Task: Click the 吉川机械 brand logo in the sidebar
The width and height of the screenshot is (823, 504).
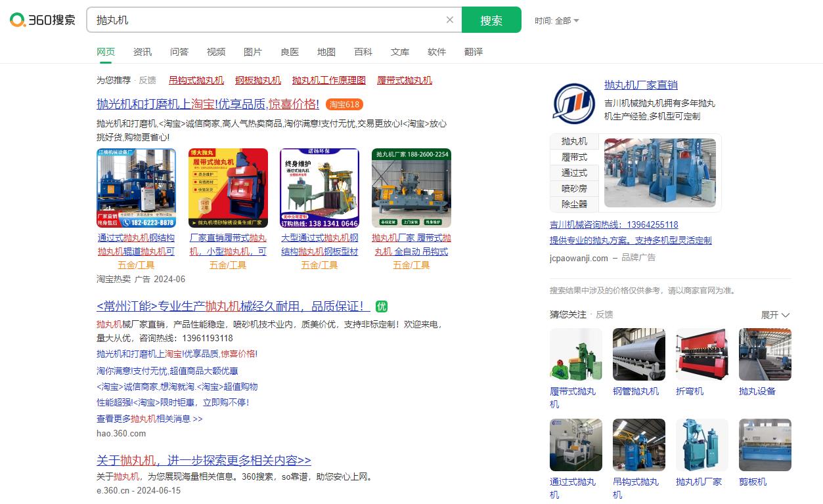Action: pyautogui.click(x=573, y=104)
